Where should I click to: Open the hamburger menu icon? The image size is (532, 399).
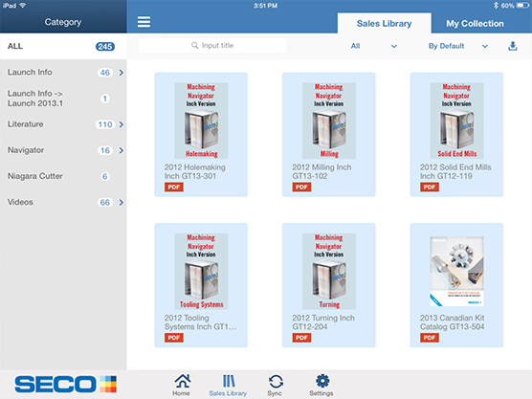tap(144, 22)
